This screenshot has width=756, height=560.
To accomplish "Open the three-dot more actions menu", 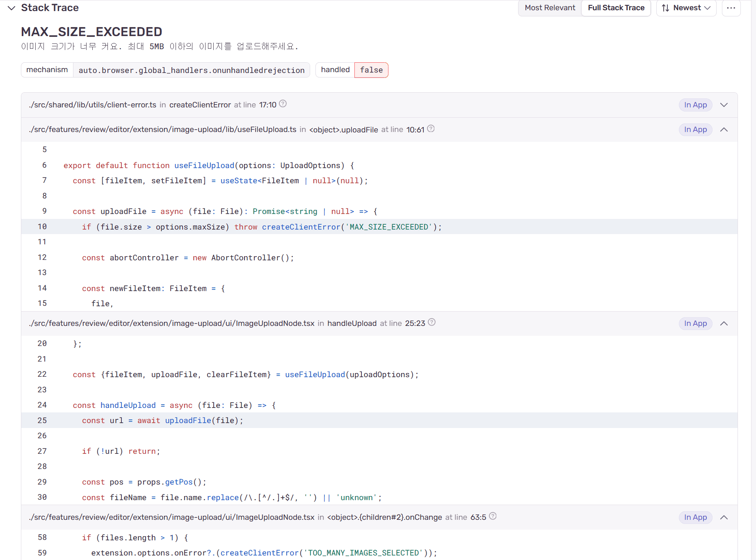I will click(x=731, y=8).
